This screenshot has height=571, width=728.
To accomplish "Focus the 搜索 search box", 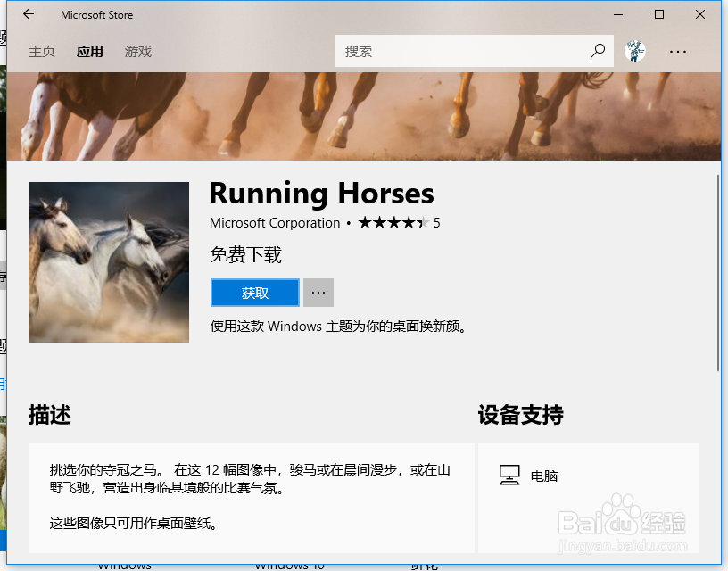I will pos(475,51).
